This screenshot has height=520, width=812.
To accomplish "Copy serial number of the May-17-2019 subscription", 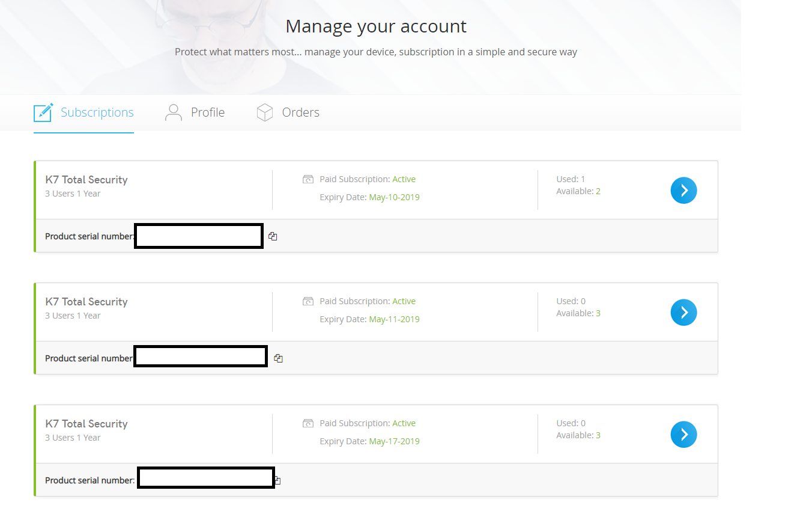I will coord(277,480).
